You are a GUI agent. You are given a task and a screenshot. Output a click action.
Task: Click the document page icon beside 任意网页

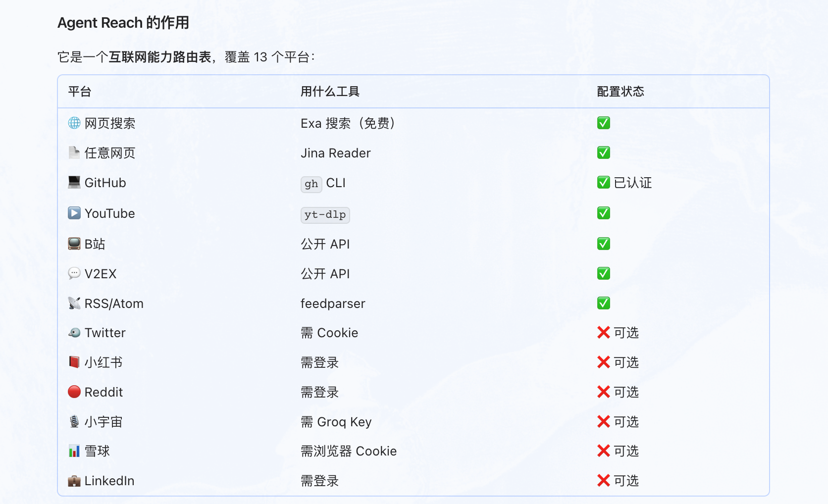[x=74, y=152]
